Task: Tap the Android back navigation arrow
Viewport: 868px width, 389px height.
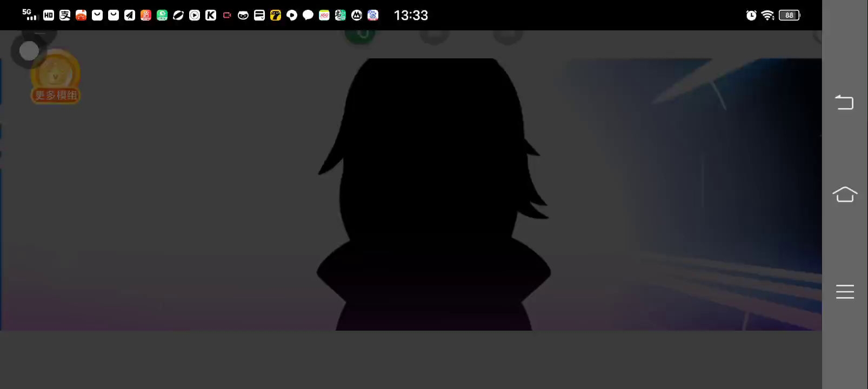Action: point(844,102)
